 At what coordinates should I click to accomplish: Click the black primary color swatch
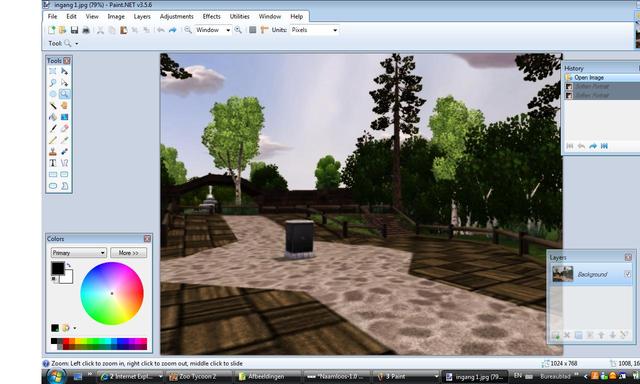(x=58, y=268)
